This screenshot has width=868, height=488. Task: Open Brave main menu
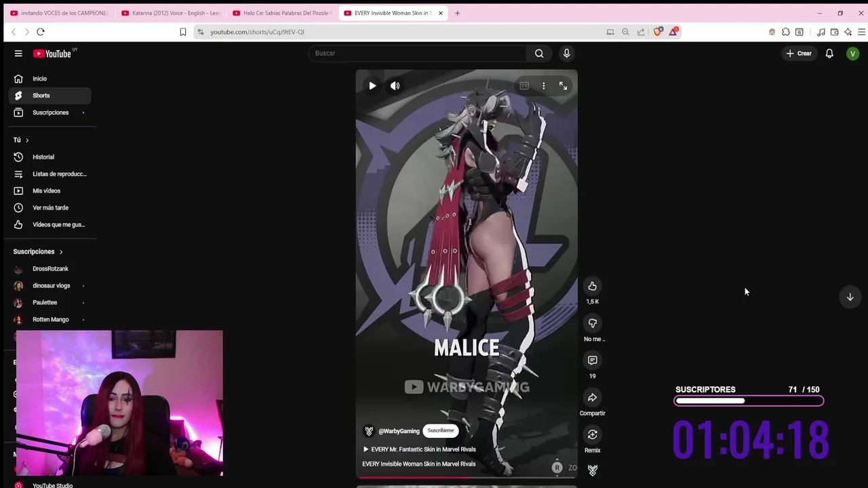pos(861,32)
